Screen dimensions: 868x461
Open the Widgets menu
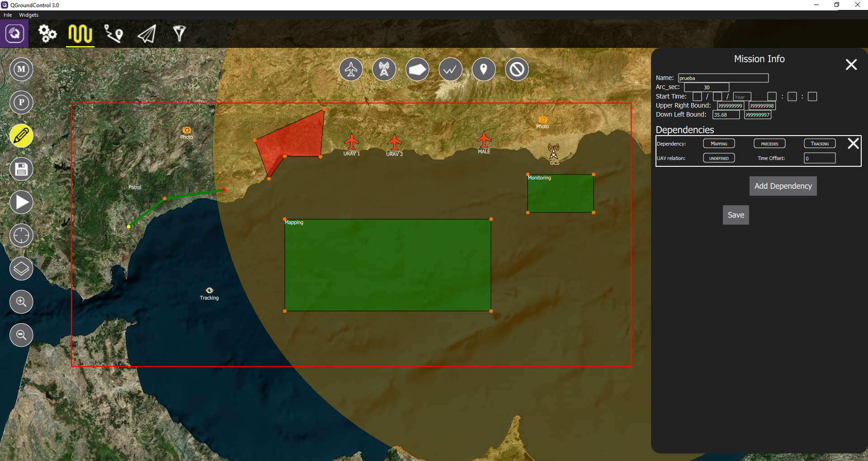(x=28, y=15)
